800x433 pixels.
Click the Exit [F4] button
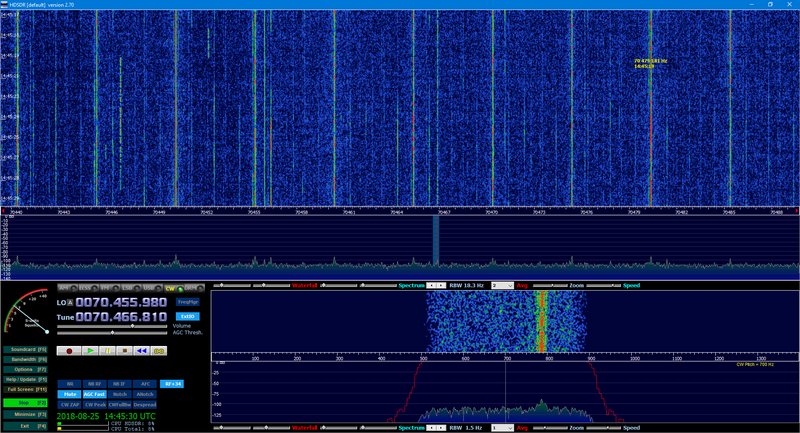26,425
